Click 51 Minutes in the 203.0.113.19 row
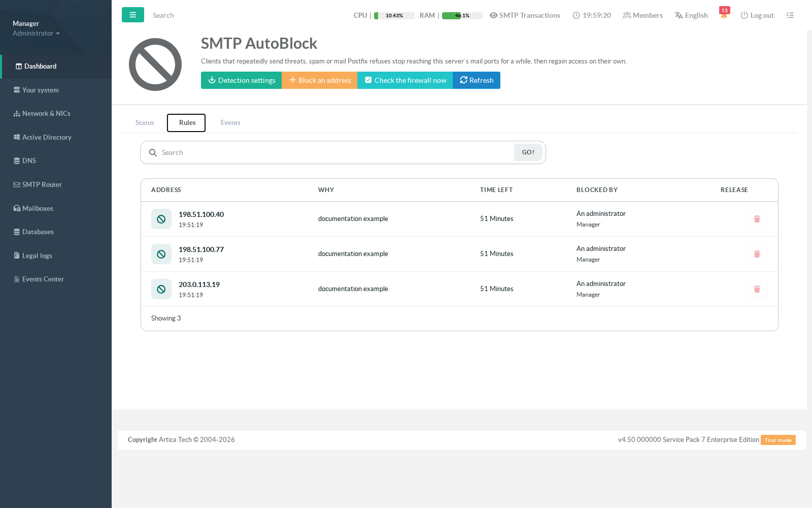Screen dimensions: 812x508 tap(497, 289)
